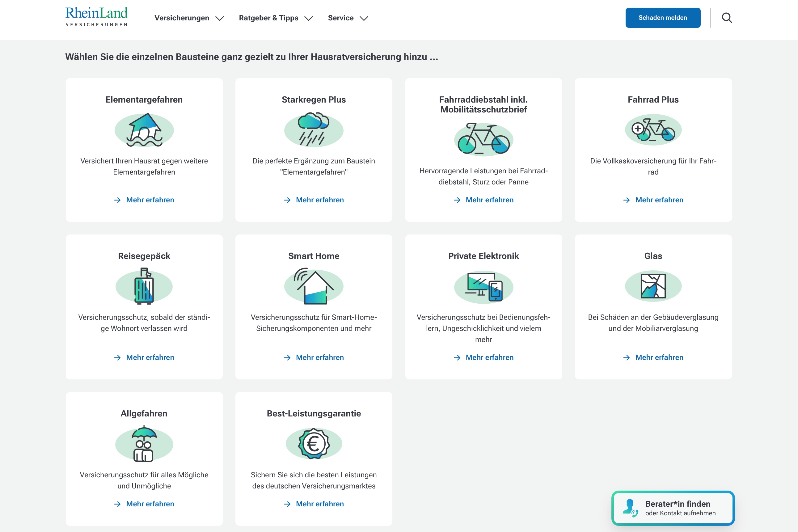Select the Reisegepäck card heading
This screenshot has width=798, height=532.
(x=144, y=256)
